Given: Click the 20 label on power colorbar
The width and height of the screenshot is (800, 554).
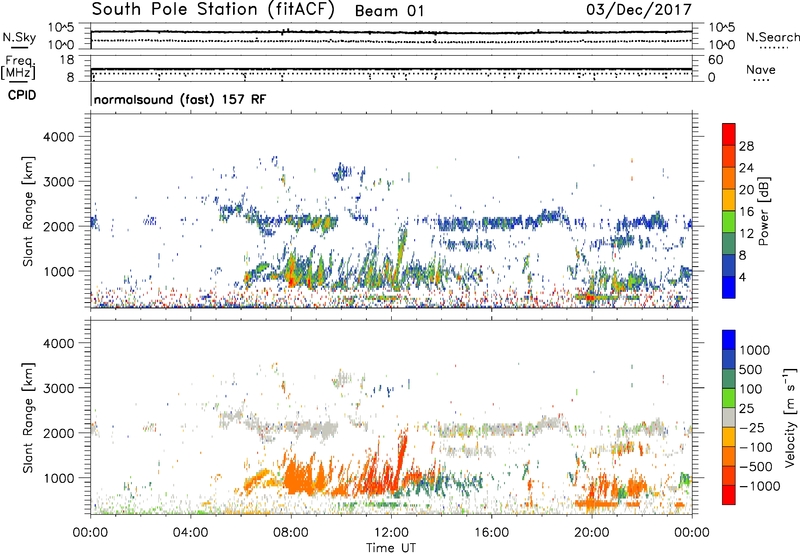Looking at the screenshot, I should tap(746, 190).
